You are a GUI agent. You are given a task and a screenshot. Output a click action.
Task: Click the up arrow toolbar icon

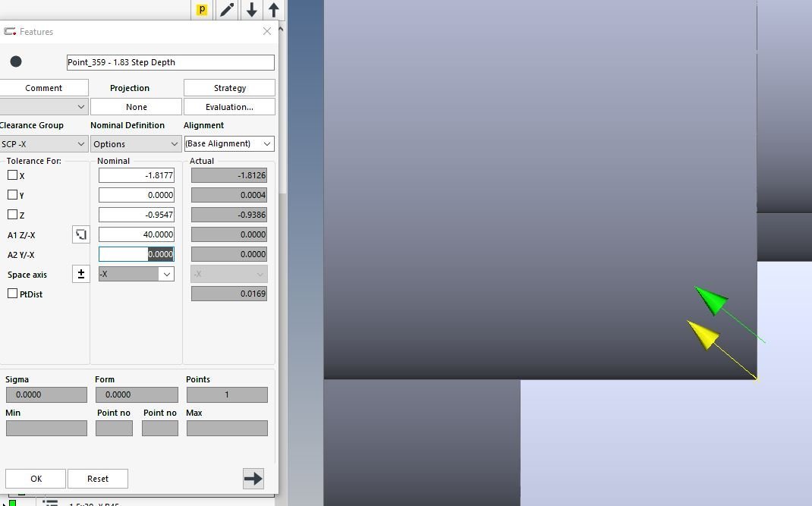(x=274, y=9)
